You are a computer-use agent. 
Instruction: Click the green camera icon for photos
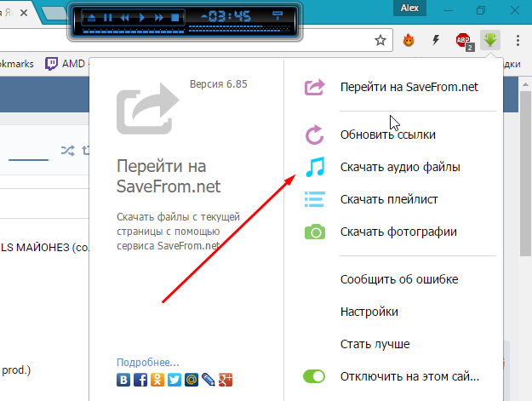click(x=315, y=232)
